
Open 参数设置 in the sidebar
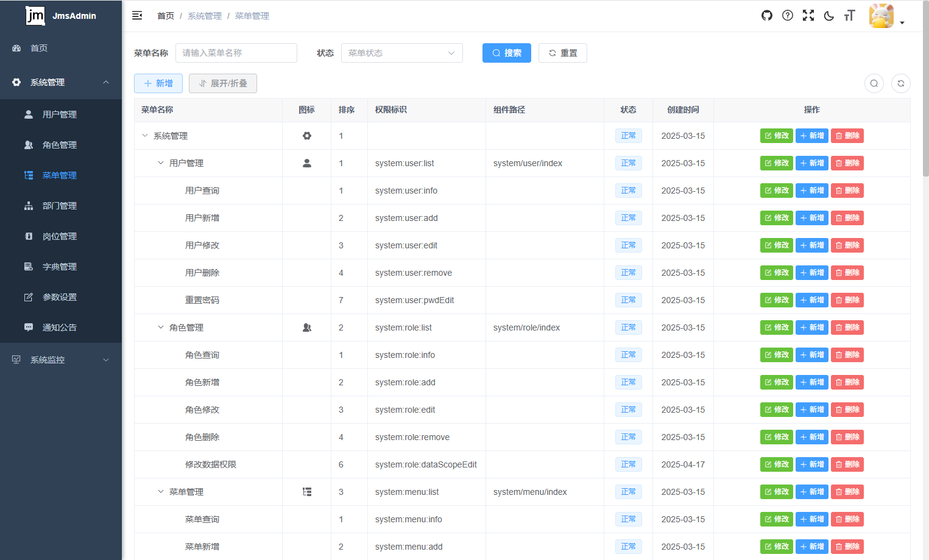pos(61,297)
